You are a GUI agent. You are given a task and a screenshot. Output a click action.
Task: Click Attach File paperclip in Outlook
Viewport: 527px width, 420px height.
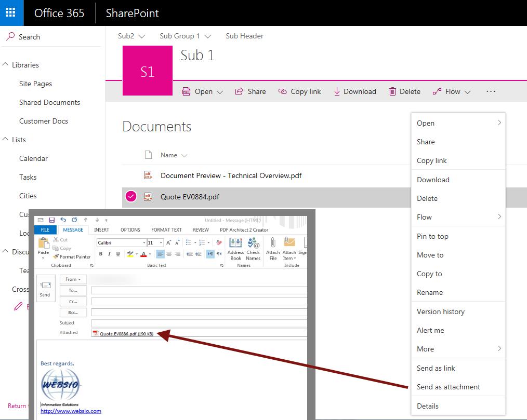click(x=273, y=249)
